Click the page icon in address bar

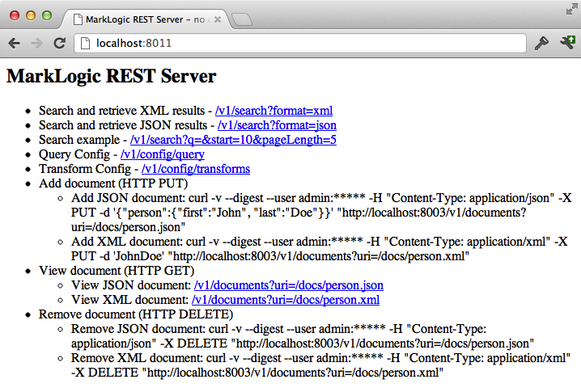tap(85, 44)
